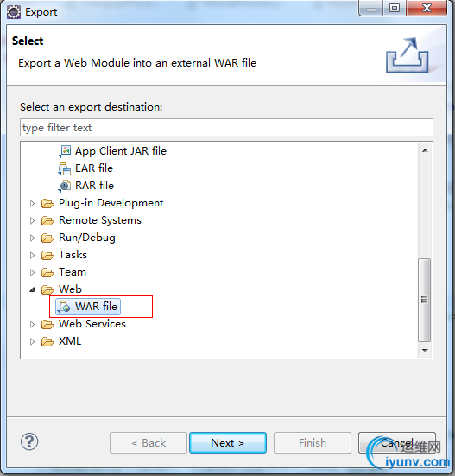Click the scrollbar up arrow in the list
455x476 pixels.
[425, 150]
